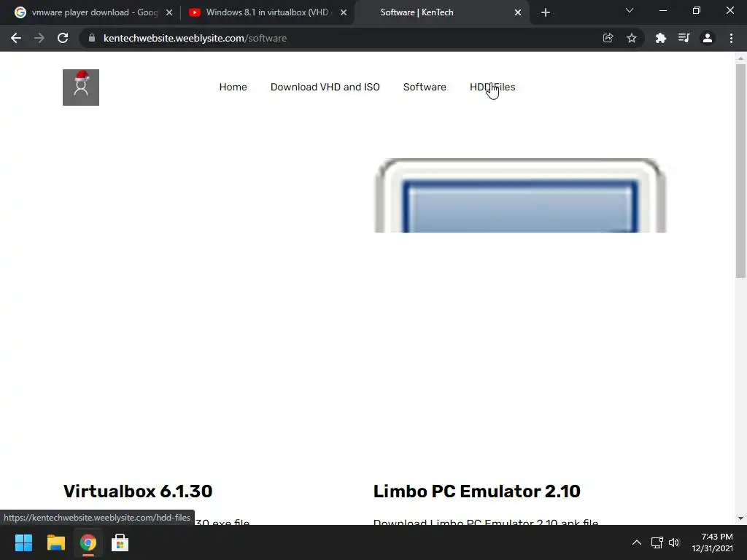Image resolution: width=747 pixels, height=560 pixels.
Task: Select the Software | KenTech tab
Action: coord(442,12)
